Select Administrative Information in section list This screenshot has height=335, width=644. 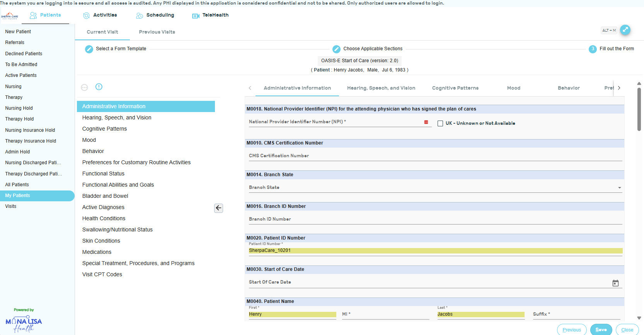point(146,107)
